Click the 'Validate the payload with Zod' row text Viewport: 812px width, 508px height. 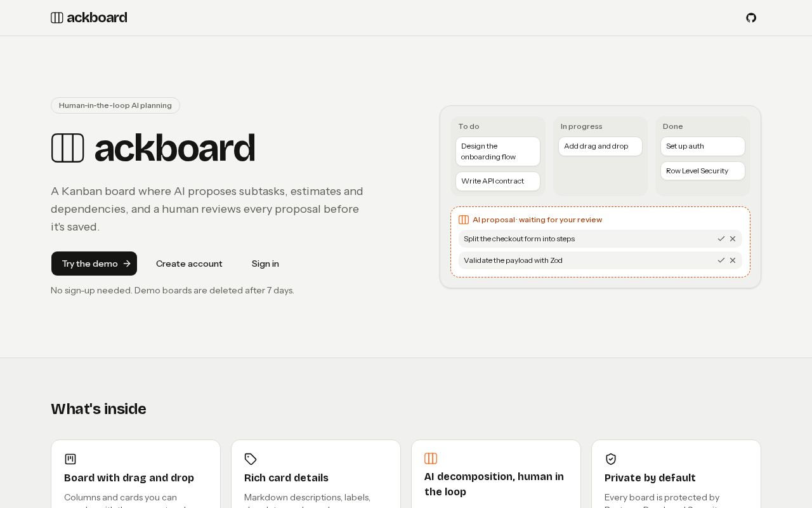513,260
